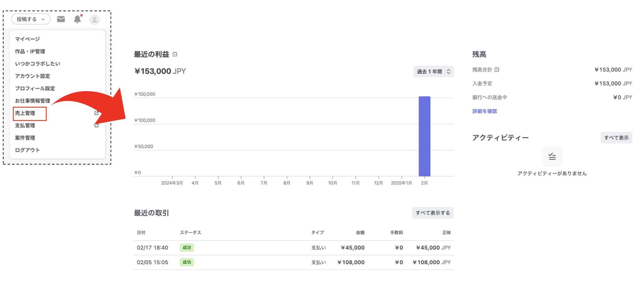
Task: Open the 投稿する dropdown
Action: coord(31,19)
